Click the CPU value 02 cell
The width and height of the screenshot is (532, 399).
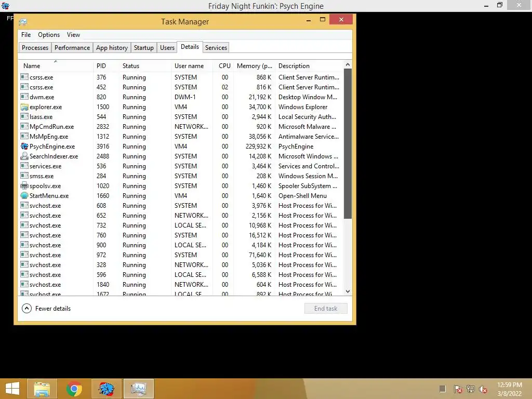pyautogui.click(x=224, y=87)
